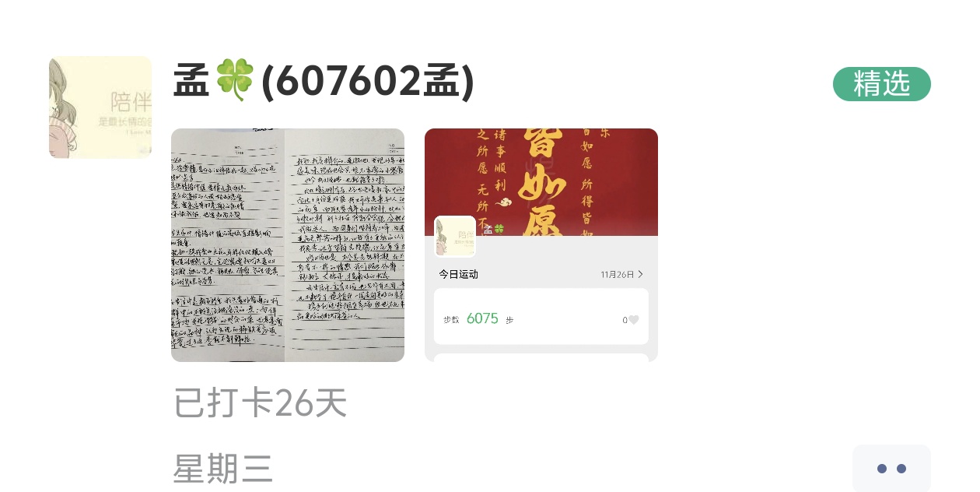Click the 今日运动 heading
Screen dimensions: 980x492
[458, 274]
